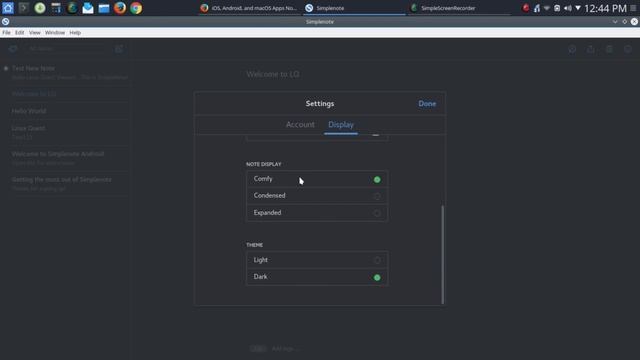Expand the hidden system tray arrow

click(x=578, y=8)
